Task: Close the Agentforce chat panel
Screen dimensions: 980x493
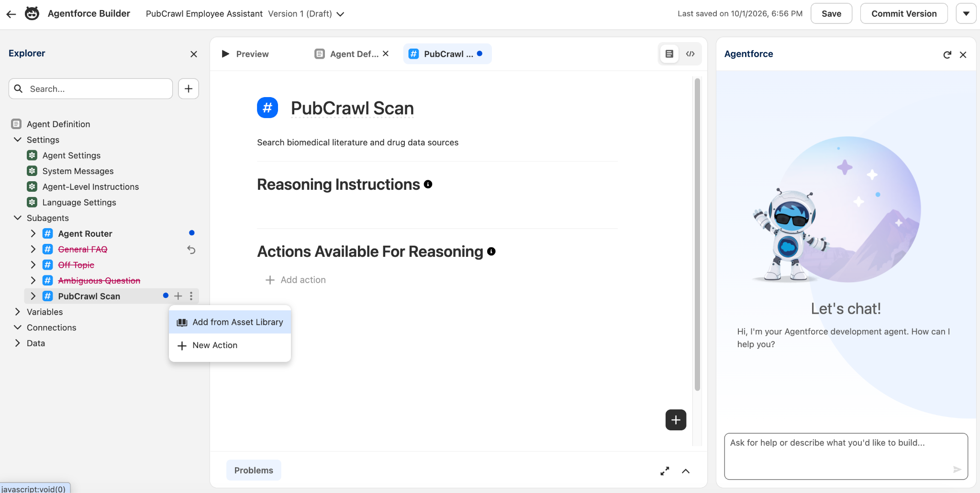Action: pos(963,55)
